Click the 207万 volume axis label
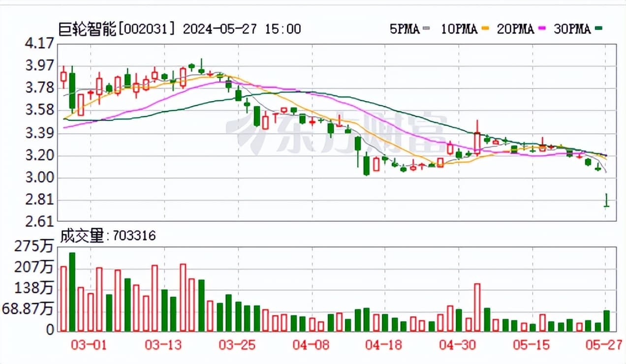Viewport: 626px width, 364px height. tap(34, 268)
